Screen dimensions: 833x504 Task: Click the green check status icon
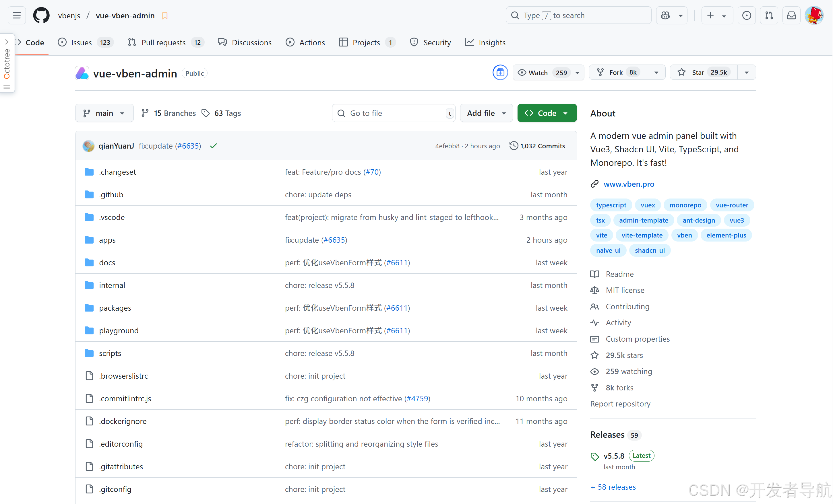point(213,146)
